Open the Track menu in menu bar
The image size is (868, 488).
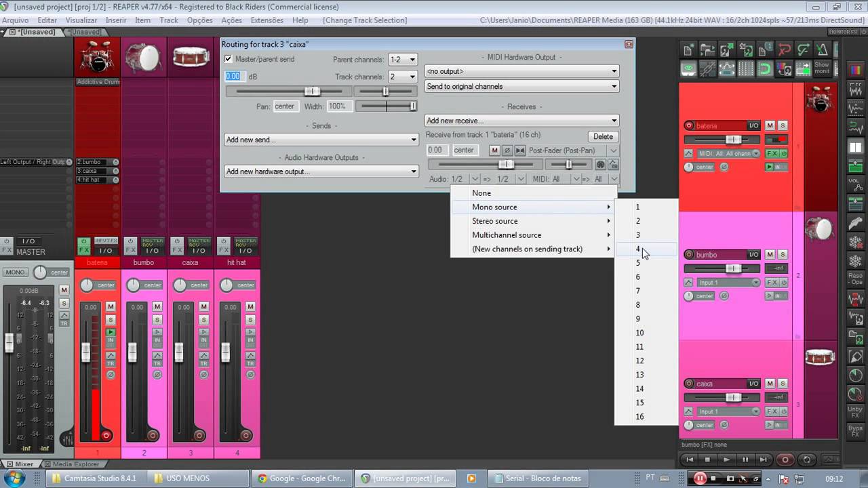(x=168, y=20)
